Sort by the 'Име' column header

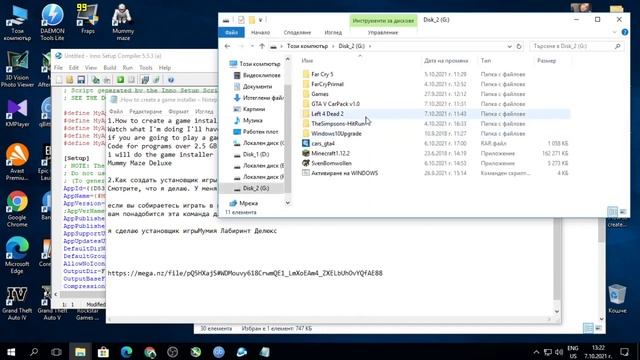coord(307,60)
